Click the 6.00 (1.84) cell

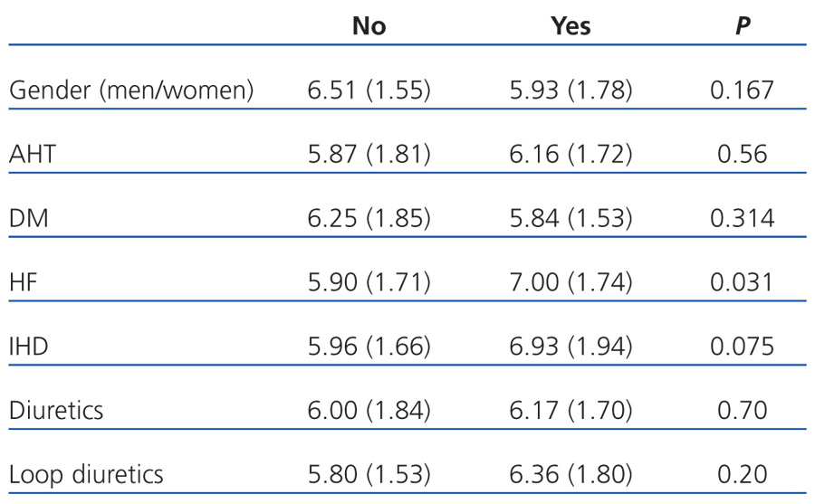[369, 411]
